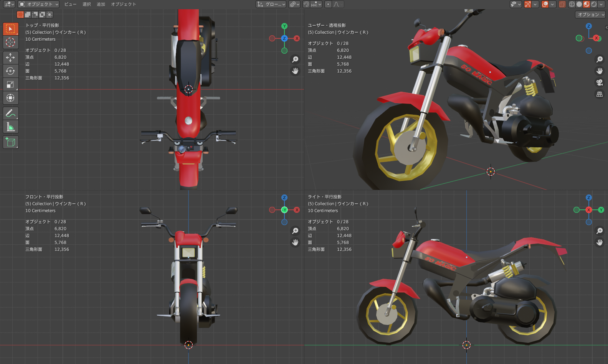
Task: Toggle viewport gizmos display
Action: (x=528, y=4)
